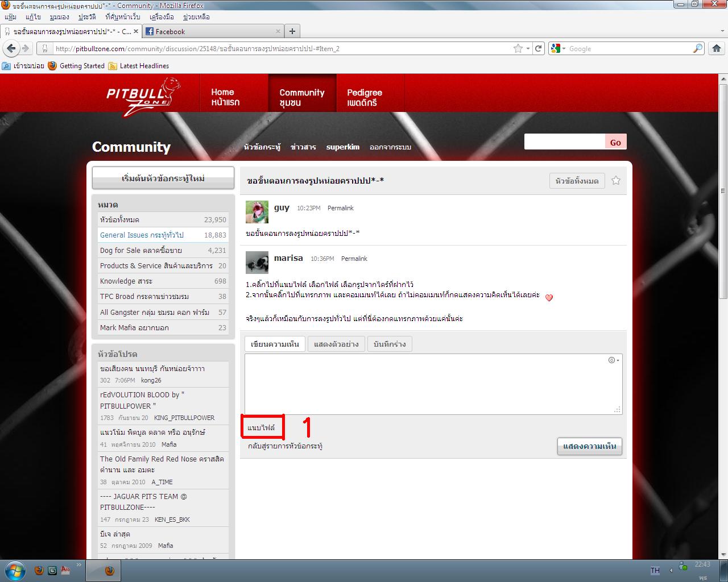The width and height of the screenshot is (728, 582).
Task: Select the Knowledge สาระ category
Action: [x=163, y=281]
